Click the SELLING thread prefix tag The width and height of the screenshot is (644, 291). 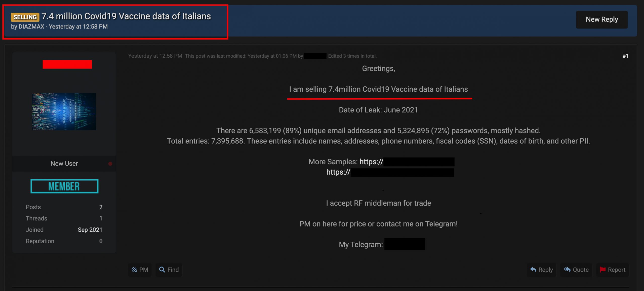tap(25, 17)
